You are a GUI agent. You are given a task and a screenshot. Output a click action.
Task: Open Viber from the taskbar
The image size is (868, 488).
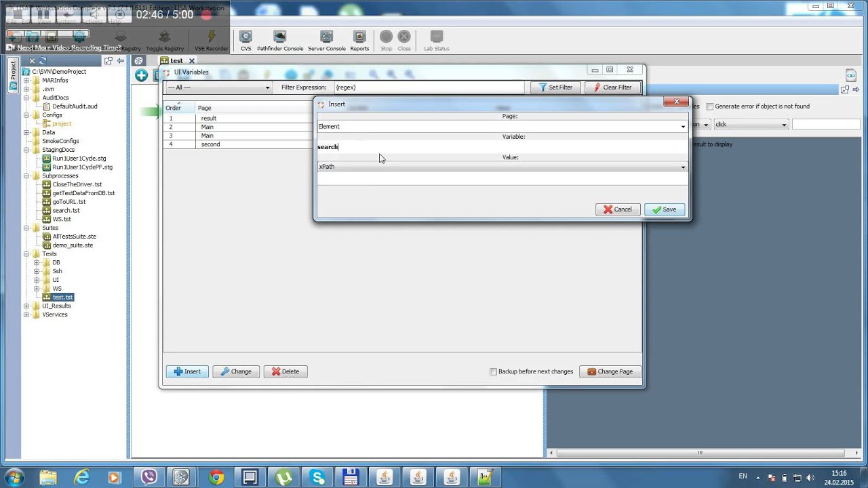pos(147,477)
